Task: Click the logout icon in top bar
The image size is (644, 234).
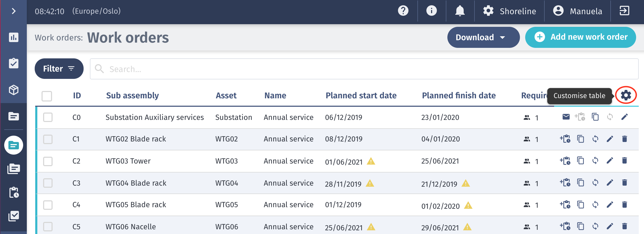Action: pyautogui.click(x=624, y=11)
